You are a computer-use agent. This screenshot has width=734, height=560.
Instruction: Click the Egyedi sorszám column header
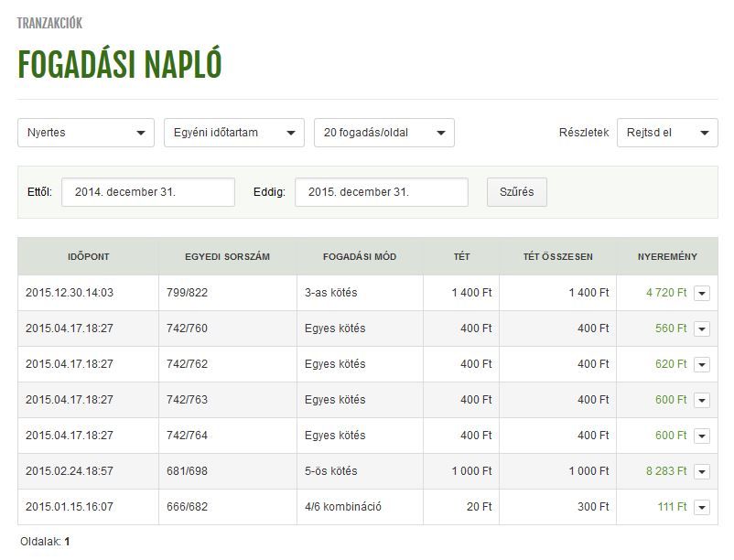227,256
